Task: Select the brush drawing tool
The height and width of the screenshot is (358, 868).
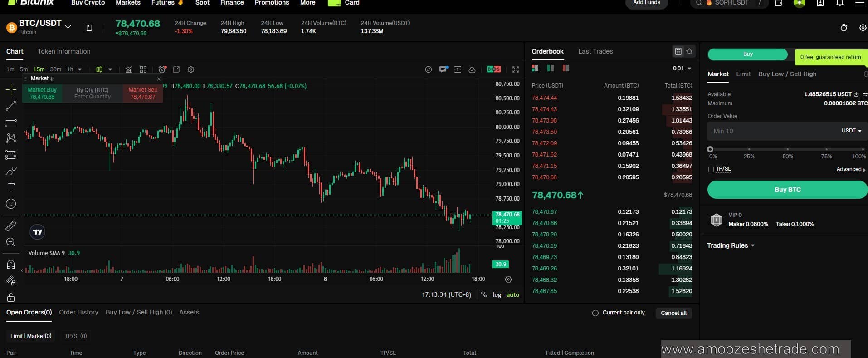Action: click(x=11, y=171)
